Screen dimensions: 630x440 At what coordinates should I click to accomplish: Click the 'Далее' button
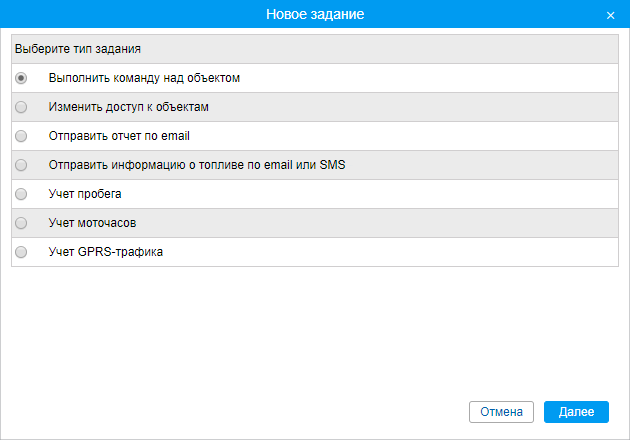(576, 412)
